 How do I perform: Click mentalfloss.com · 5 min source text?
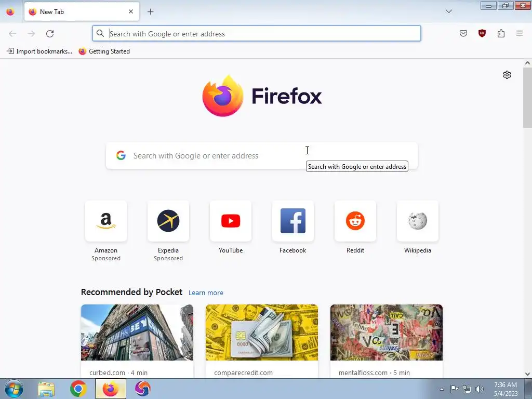[x=374, y=373]
